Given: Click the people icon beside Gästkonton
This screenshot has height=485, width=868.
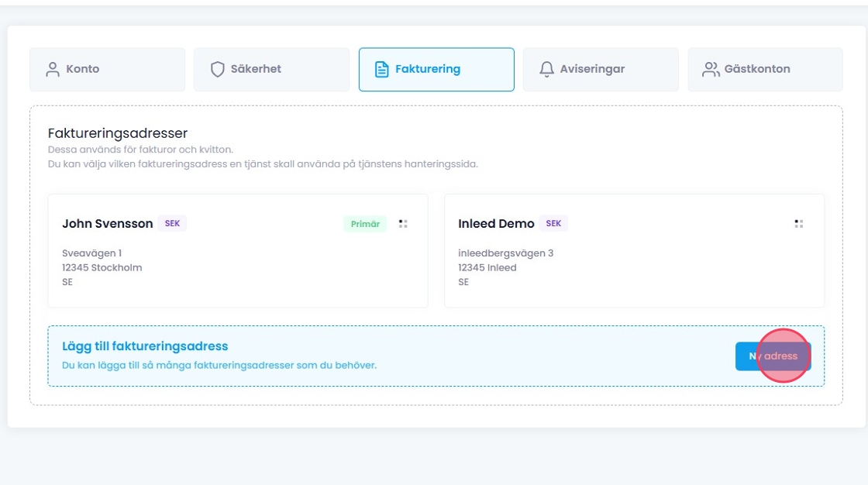Looking at the screenshot, I should pyautogui.click(x=710, y=69).
